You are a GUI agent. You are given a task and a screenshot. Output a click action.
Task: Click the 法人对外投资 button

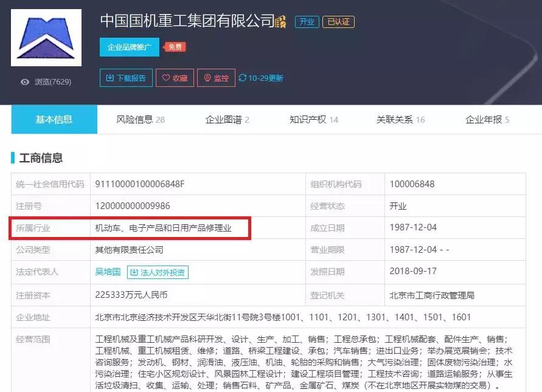click(159, 272)
